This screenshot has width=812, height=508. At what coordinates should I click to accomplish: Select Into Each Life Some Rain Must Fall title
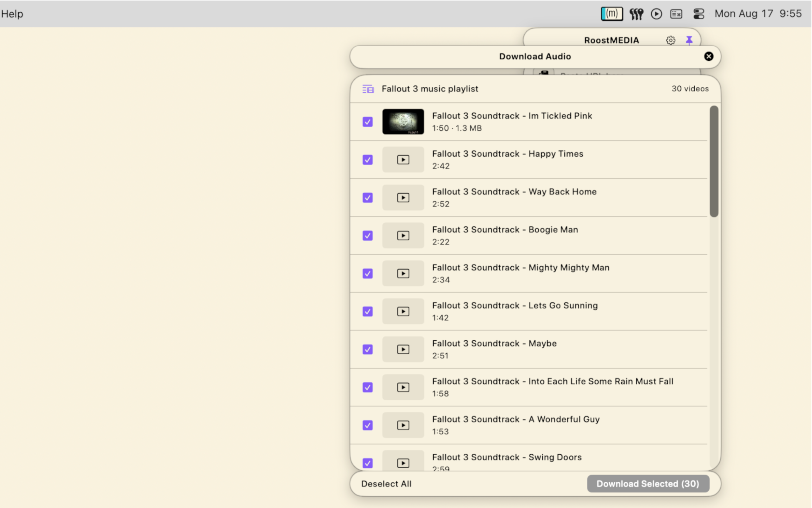[x=553, y=382]
